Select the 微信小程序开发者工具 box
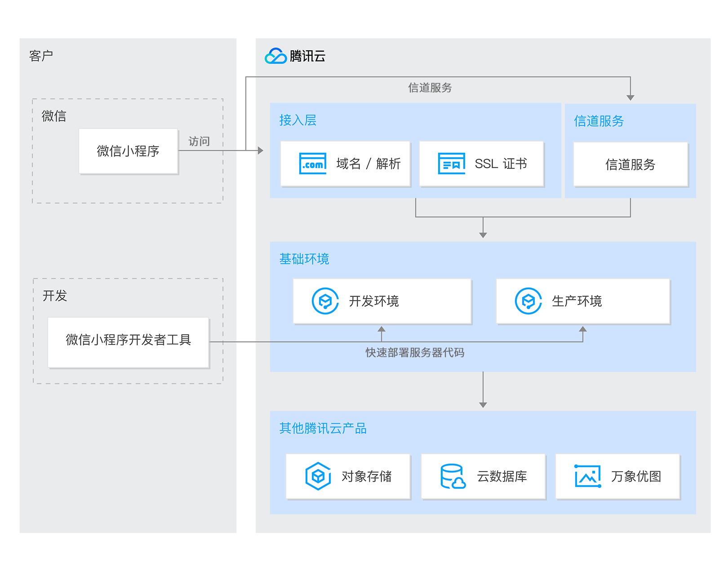 tap(129, 342)
